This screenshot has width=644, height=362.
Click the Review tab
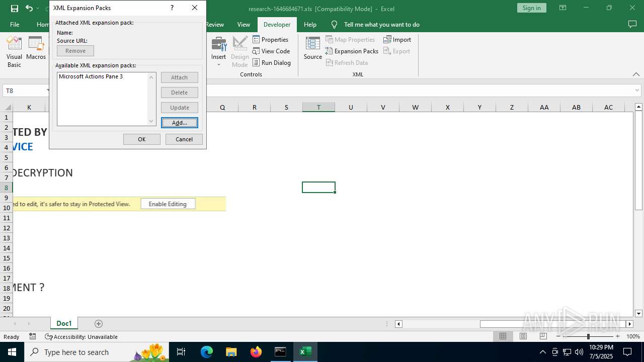(x=215, y=24)
